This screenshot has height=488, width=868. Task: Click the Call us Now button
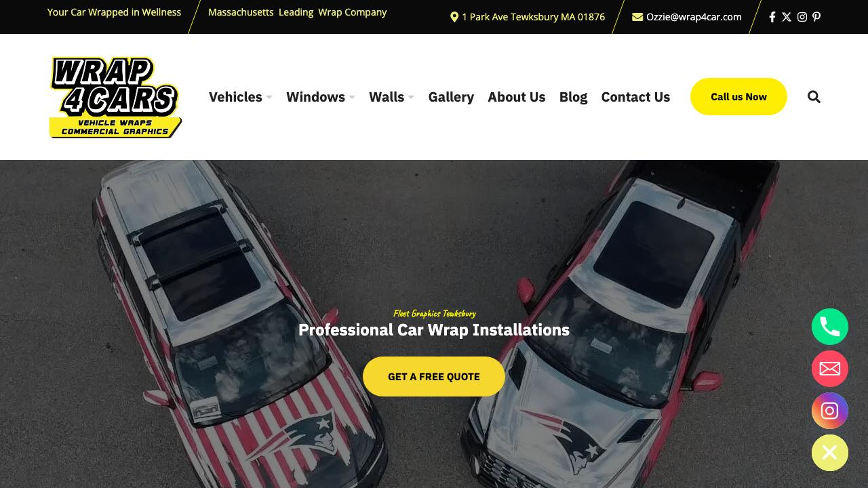point(738,96)
